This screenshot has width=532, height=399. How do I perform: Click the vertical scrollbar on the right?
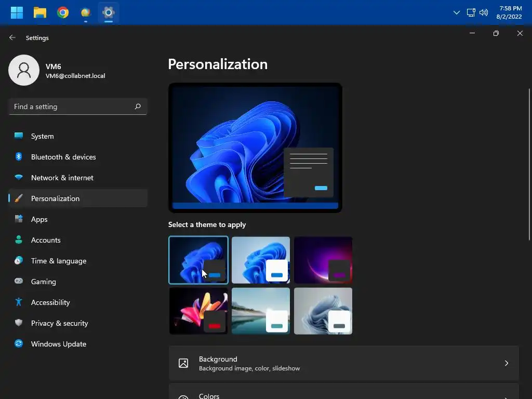[529, 164]
